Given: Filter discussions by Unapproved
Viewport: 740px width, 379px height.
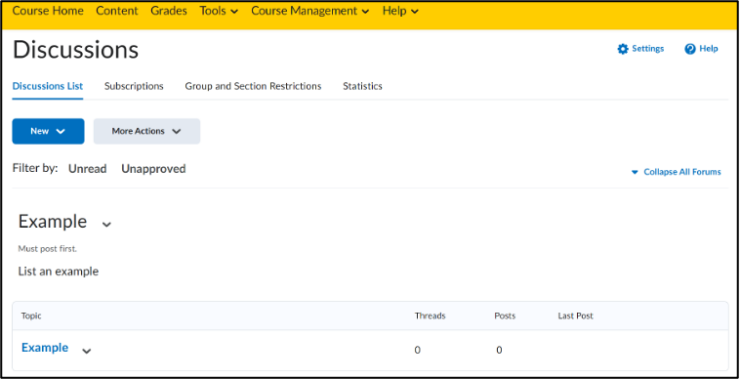Looking at the screenshot, I should (153, 169).
